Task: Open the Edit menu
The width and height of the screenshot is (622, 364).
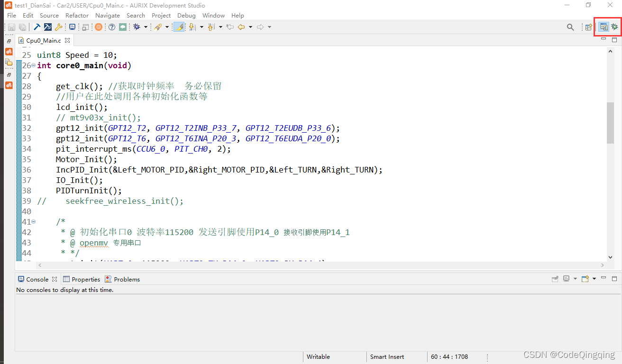Action: (x=28, y=16)
